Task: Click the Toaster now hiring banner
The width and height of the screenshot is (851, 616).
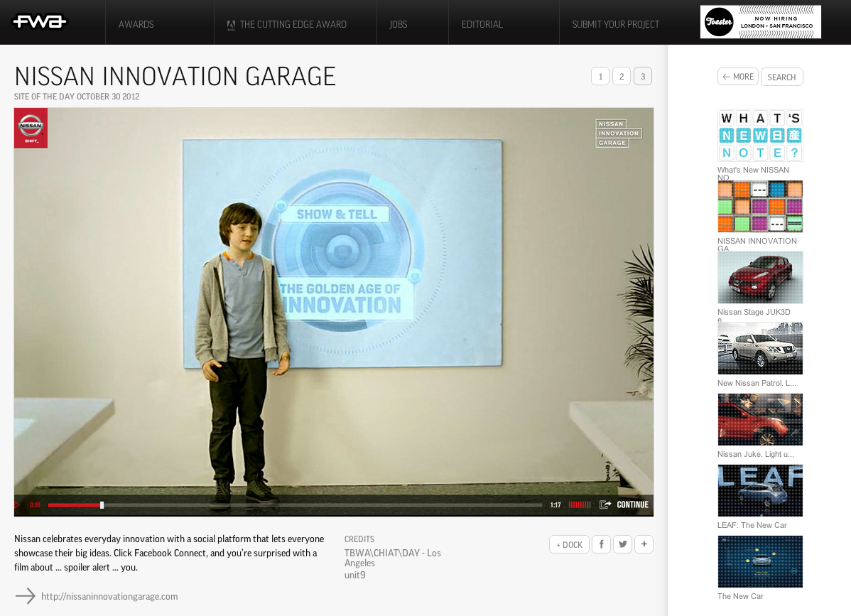Action: pos(760,22)
